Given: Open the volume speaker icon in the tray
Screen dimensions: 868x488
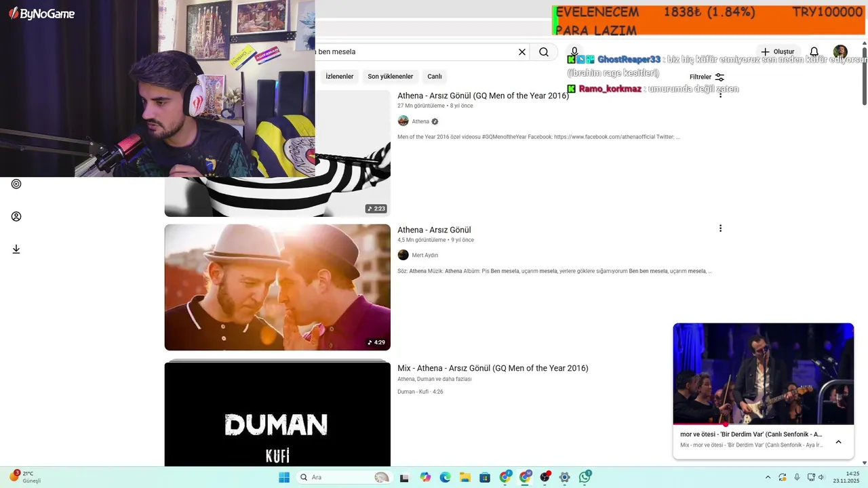Looking at the screenshot, I should click(821, 477).
